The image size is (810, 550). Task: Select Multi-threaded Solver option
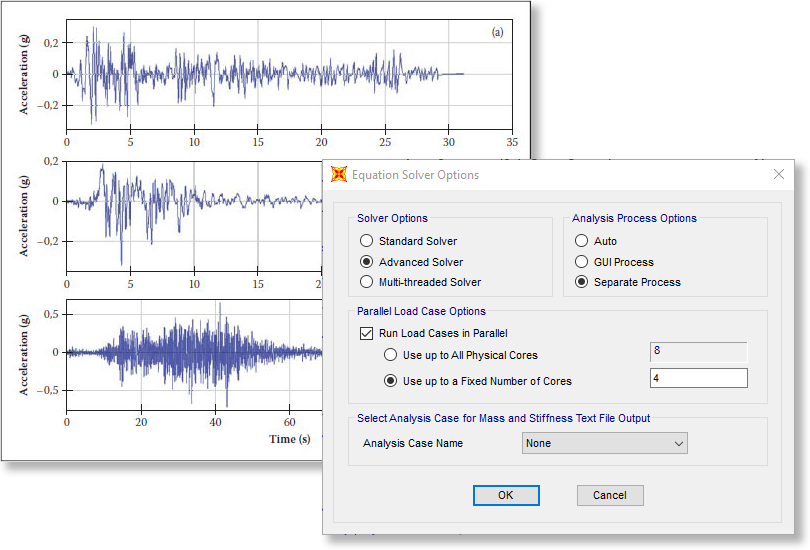[367, 282]
